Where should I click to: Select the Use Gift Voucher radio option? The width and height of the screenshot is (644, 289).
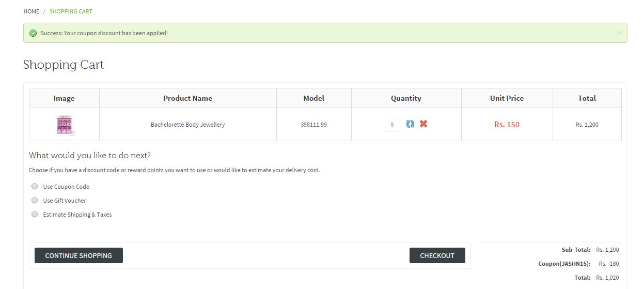(35, 200)
